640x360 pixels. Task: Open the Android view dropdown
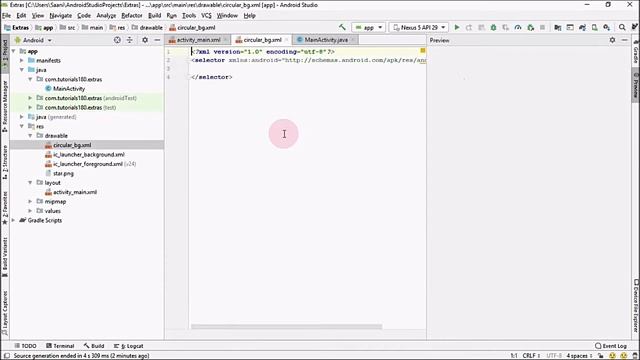click(33, 40)
